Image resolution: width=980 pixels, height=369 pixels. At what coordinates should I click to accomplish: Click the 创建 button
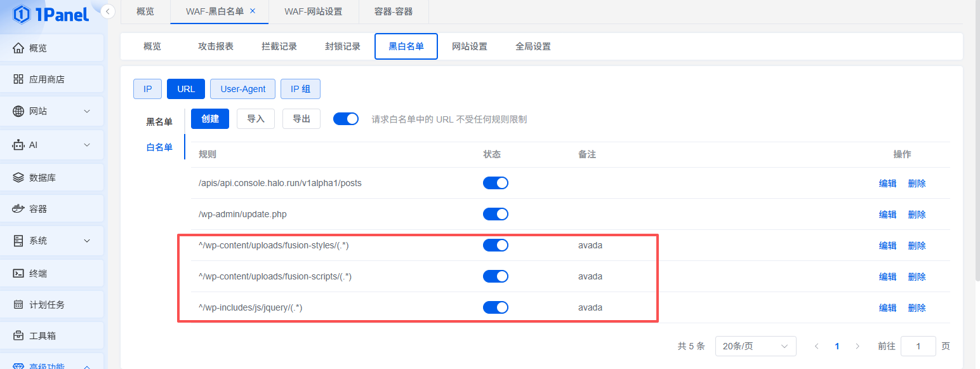click(x=210, y=119)
